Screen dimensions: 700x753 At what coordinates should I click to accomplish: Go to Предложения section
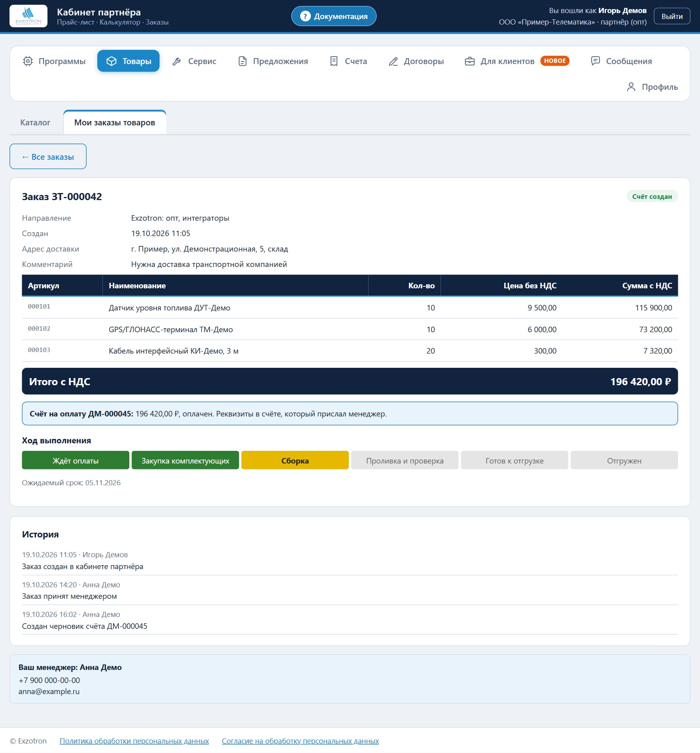click(x=273, y=61)
